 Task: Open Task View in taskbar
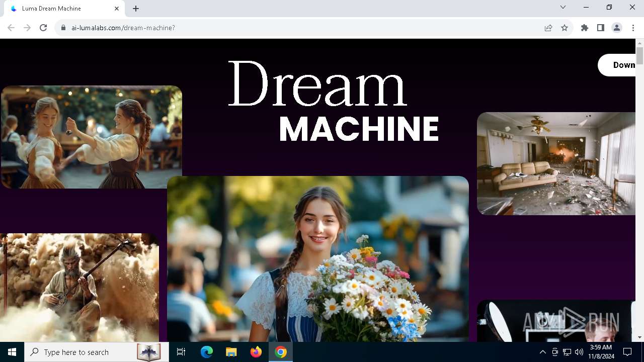181,352
